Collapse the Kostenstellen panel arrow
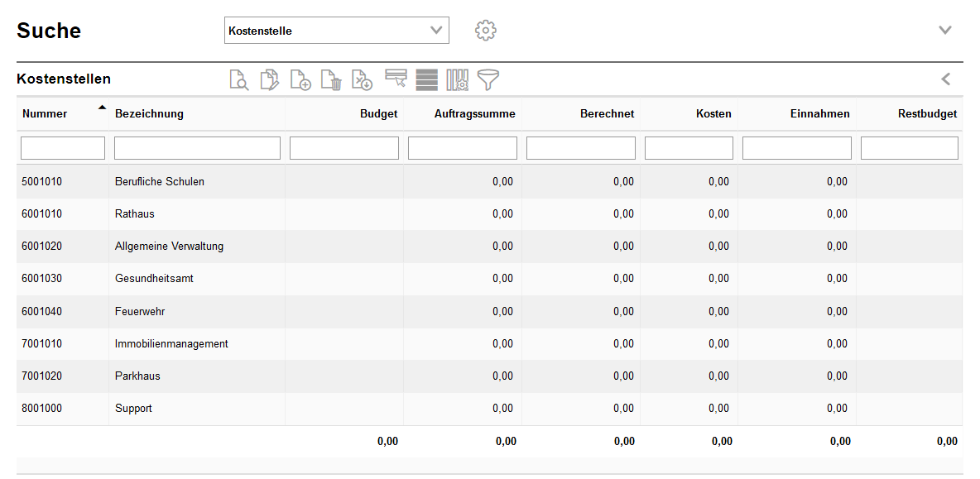 coord(945,79)
